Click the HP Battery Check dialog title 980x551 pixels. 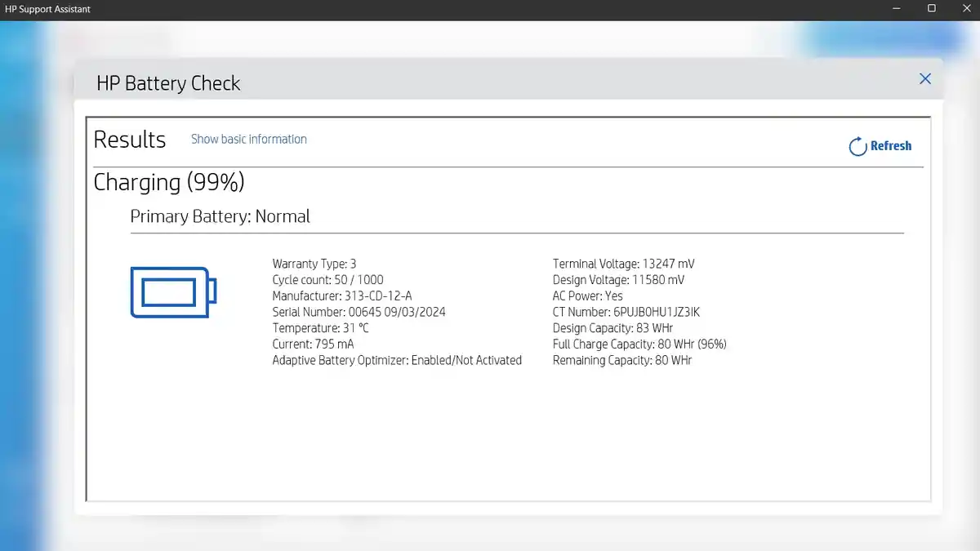(168, 83)
